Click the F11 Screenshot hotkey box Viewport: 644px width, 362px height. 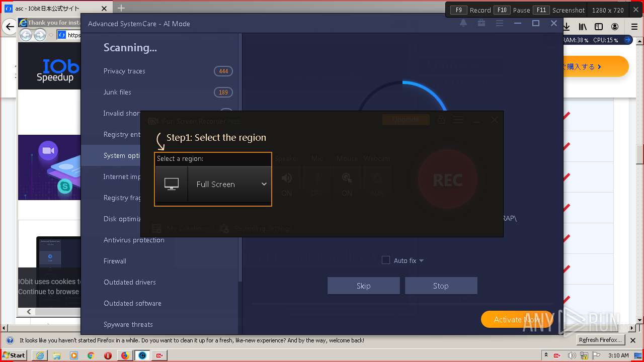541,10
